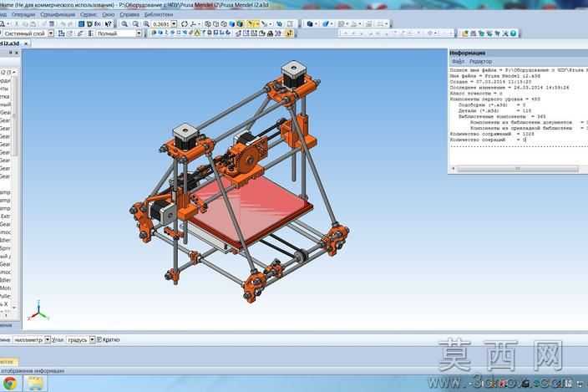Screen dimensions: 588x392
Task: Click the wireframe display icon
Action: pyautogui.click(x=208, y=24)
